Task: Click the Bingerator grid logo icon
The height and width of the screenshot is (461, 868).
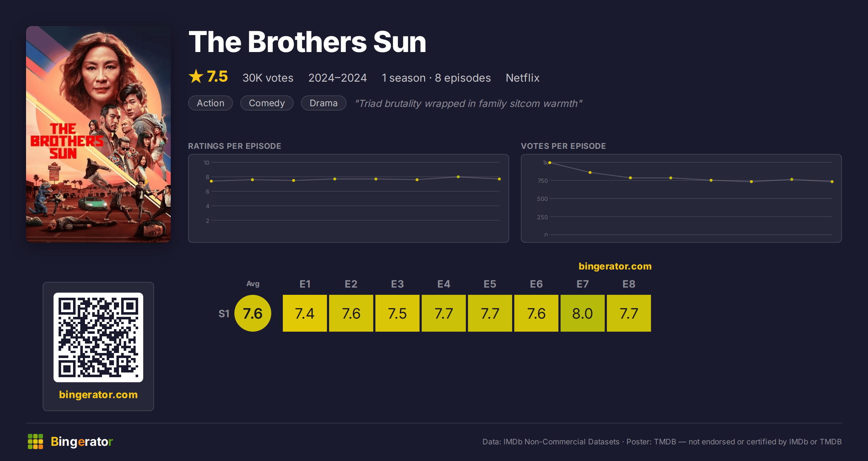Action: [x=35, y=441]
